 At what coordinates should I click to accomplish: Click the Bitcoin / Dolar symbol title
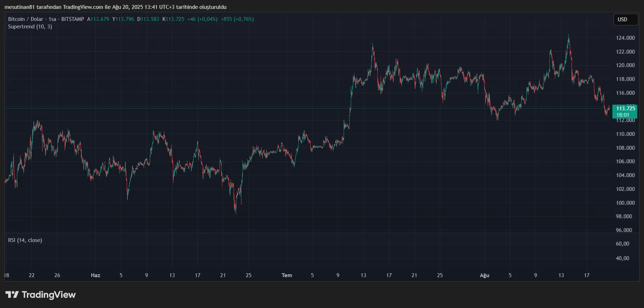tap(26, 19)
